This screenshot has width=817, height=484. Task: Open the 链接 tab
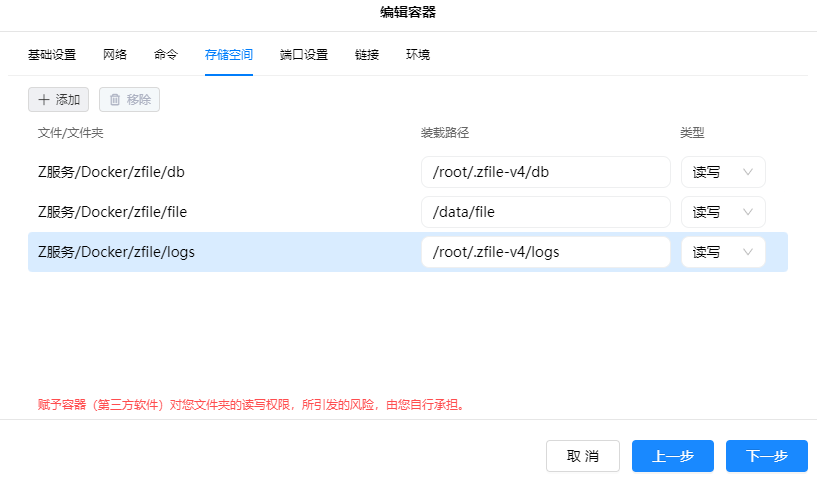click(x=367, y=55)
